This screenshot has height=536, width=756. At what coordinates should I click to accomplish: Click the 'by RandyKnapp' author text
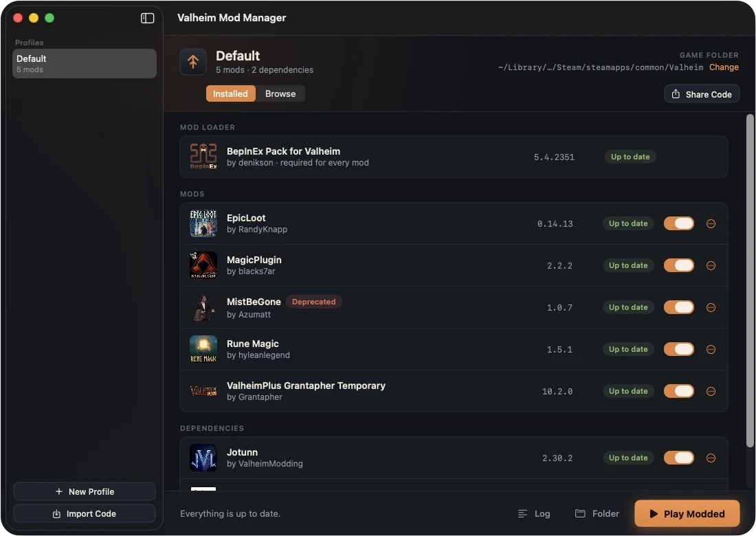pos(257,230)
